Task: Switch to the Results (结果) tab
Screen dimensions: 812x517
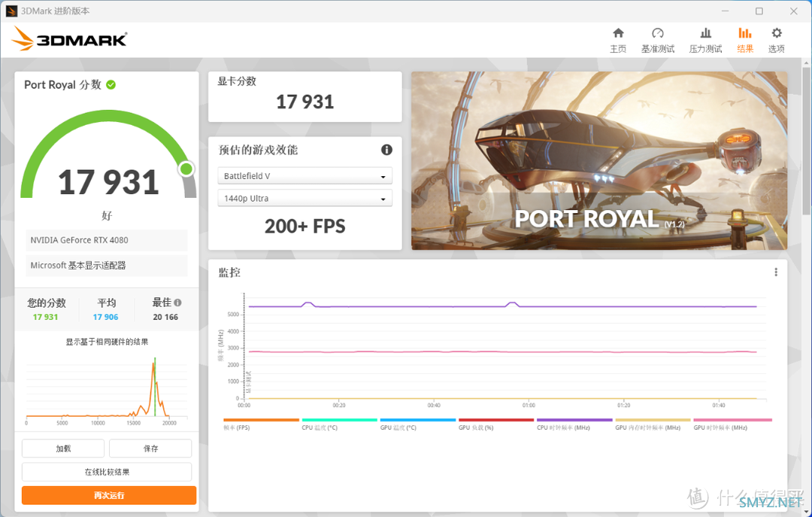Action: click(x=744, y=41)
